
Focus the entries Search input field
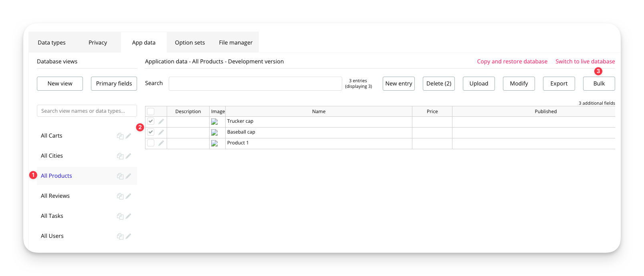click(255, 83)
